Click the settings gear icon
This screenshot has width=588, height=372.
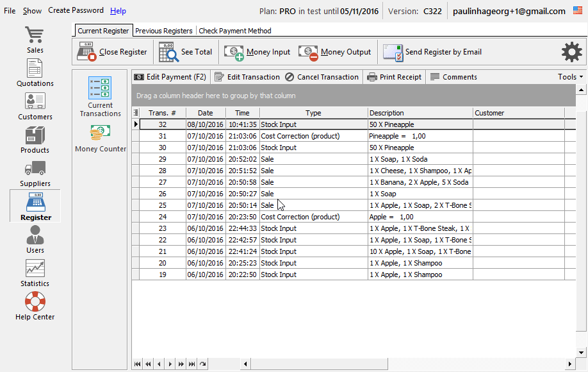coord(571,52)
